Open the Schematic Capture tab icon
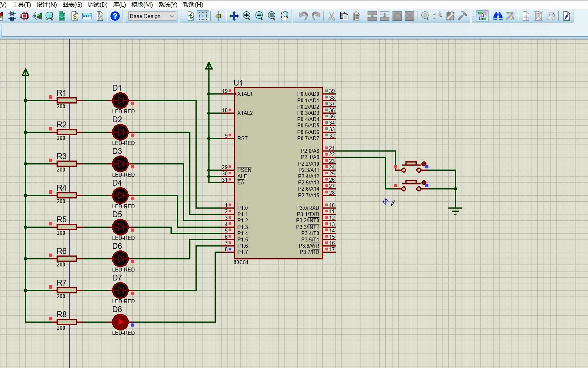 point(12,16)
